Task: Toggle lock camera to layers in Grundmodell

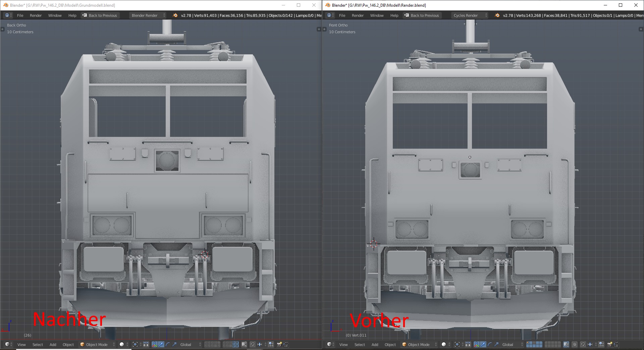Action: [244, 344]
